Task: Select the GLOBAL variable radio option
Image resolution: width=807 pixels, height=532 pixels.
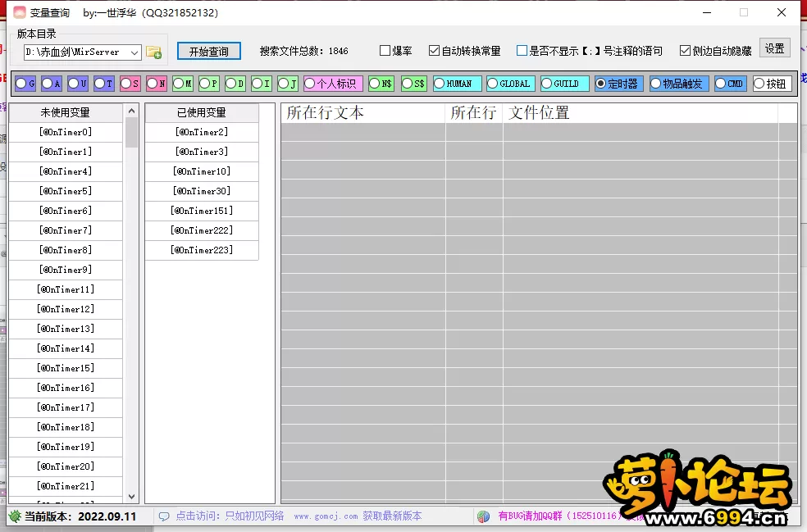Action: click(493, 84)
